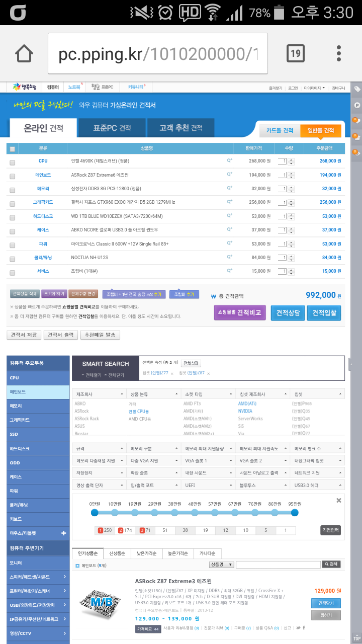Click the magnifier icon in 파워 row
The width and height of the screenshot is (362, 644).
pos(230,243)
